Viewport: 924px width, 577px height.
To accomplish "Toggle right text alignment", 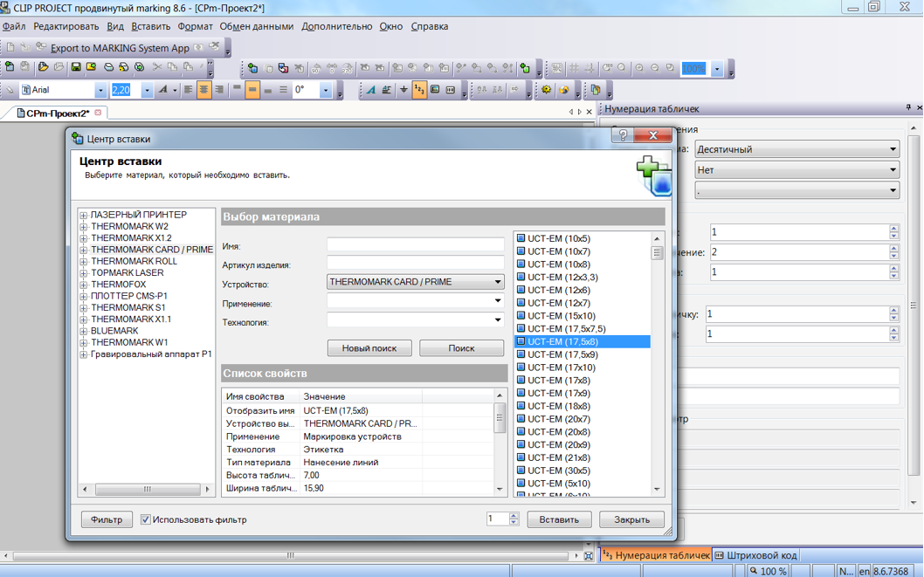I will (x=219, y=90).
